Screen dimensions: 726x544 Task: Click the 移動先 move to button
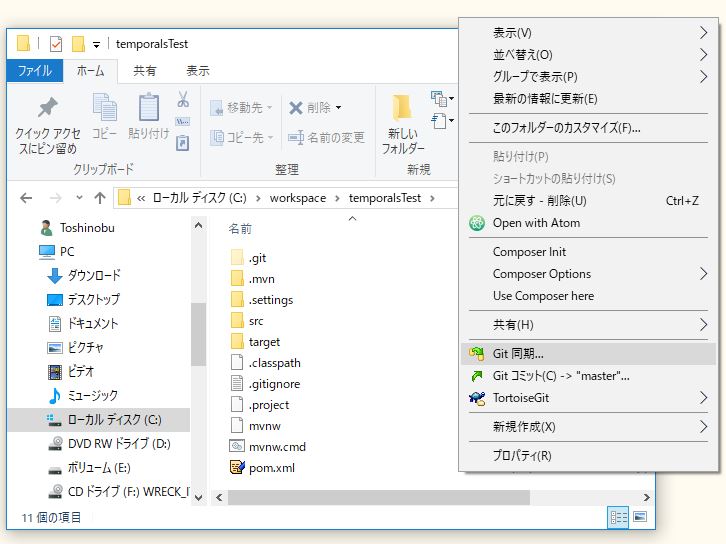point(241,108)
